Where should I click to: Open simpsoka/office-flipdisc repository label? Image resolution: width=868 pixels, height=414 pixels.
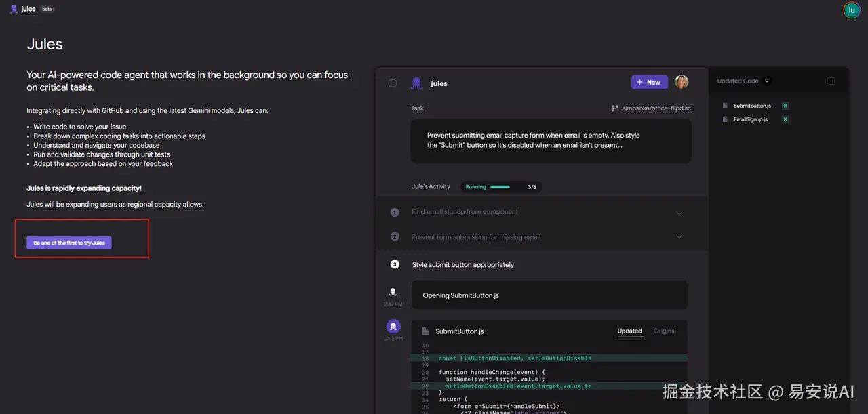point(656,108)
